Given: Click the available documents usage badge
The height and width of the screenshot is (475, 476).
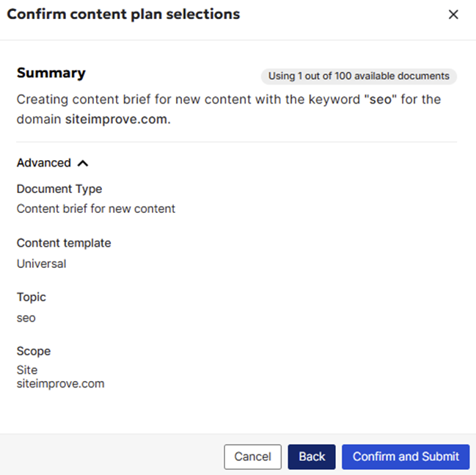Looking at the screenshot, I should pyautogui.click(x=359, y=76).
